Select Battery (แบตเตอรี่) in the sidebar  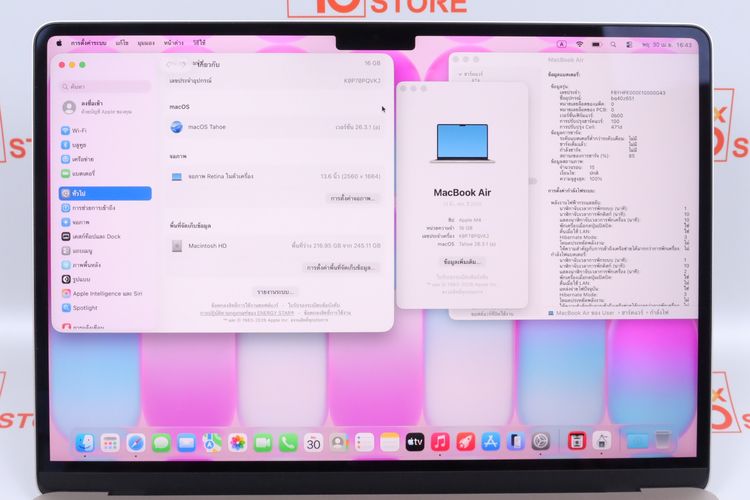106,174
